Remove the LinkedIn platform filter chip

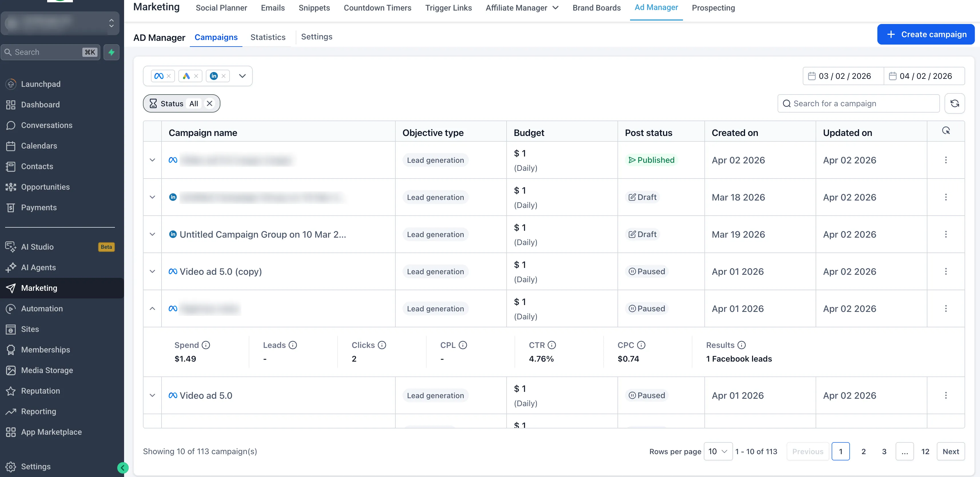click(x=224, y=76)
